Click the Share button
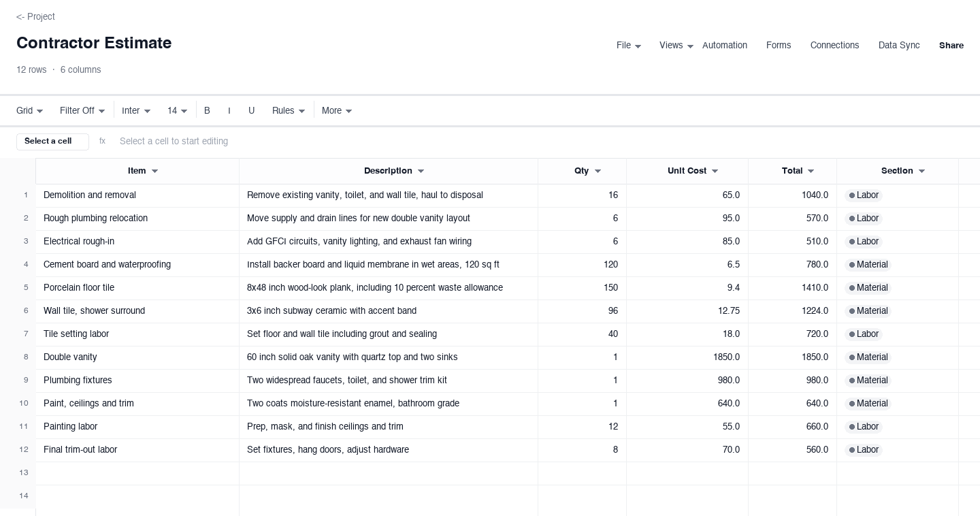This screenshot has height=516, width=980. coord(951,46)
